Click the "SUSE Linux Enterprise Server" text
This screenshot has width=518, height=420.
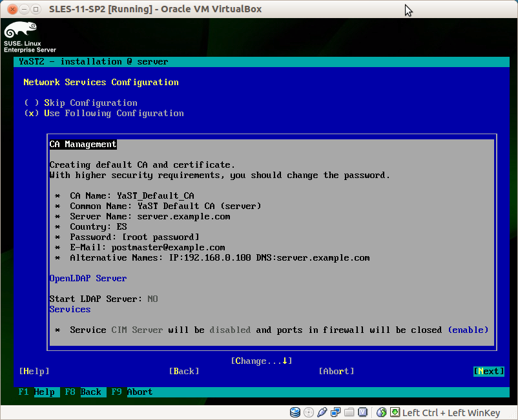click(30, 46)
